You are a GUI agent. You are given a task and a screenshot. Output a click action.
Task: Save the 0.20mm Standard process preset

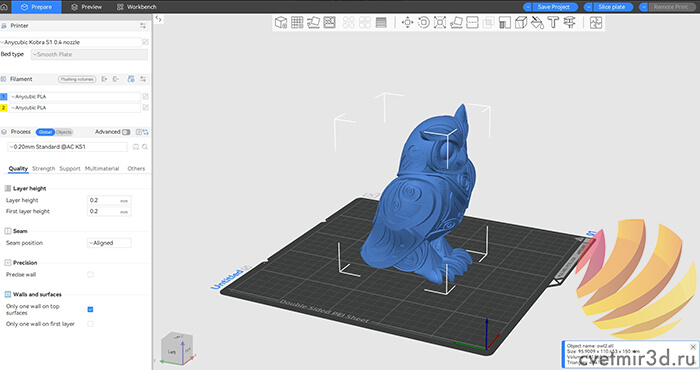[x=136, y=147]
